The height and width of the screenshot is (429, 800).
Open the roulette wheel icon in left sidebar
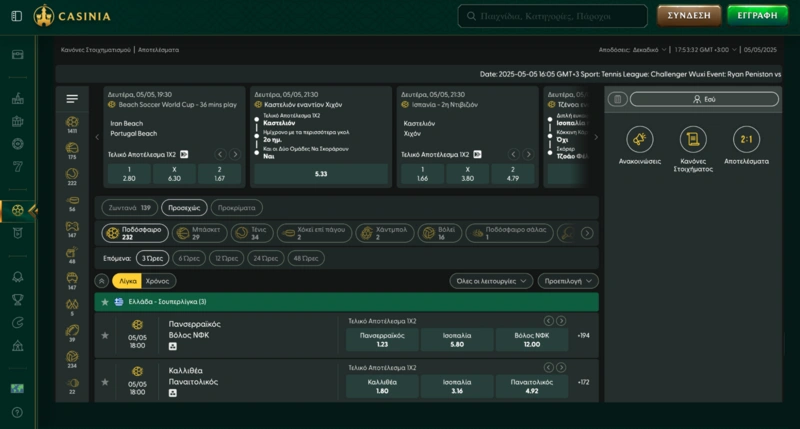[x=17, y=144]
